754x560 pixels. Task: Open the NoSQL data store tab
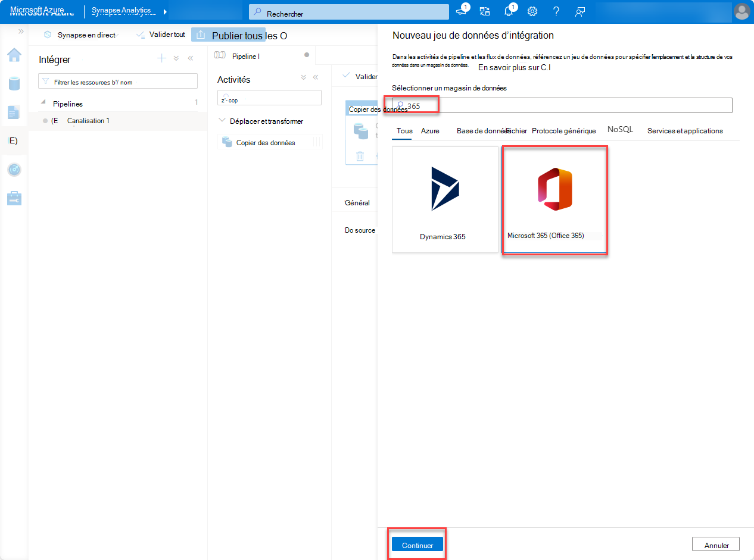tap(620, 129)
